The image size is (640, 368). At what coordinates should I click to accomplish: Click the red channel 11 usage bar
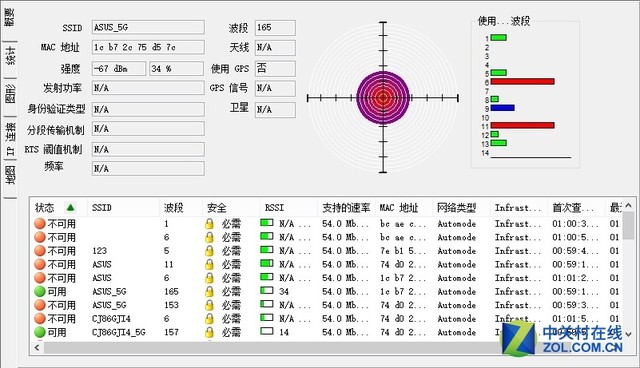tap(522, 125)
